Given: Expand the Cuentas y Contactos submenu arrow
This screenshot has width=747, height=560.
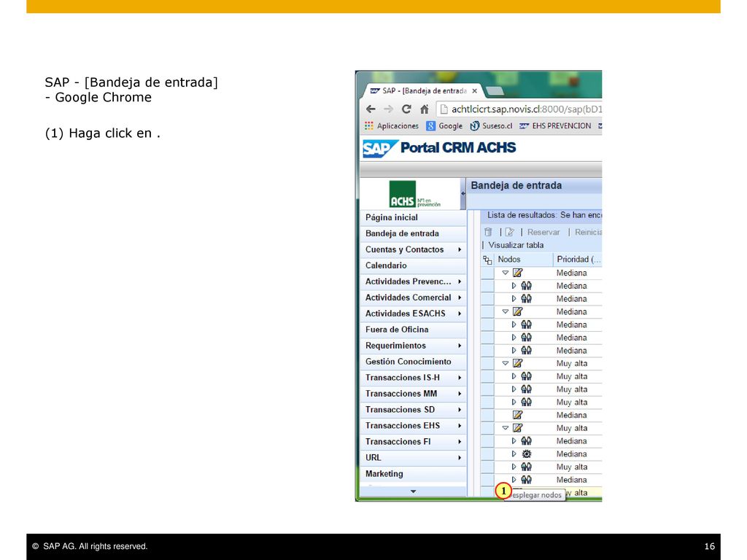Looking at the screenshot, I should point(460,249).
